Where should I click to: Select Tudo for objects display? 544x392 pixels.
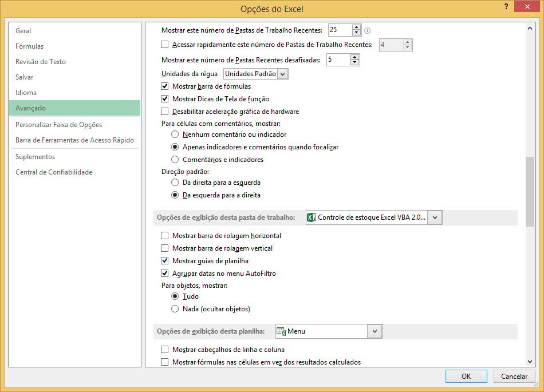[x=175, y=296]
